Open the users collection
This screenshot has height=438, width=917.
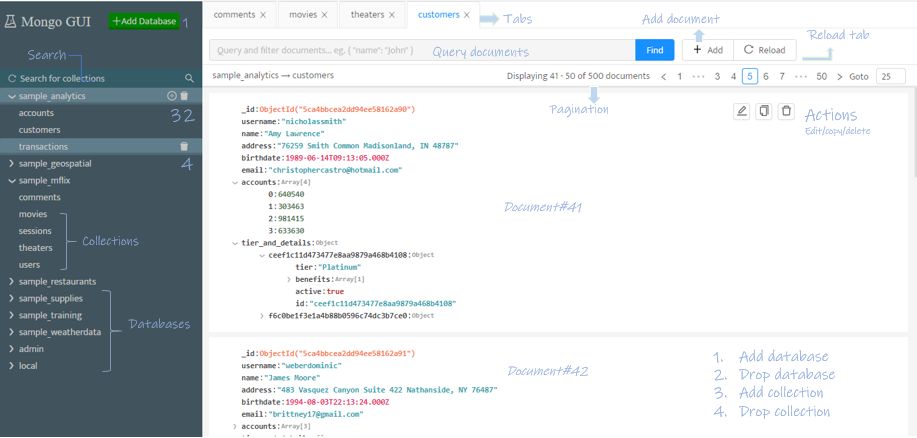coord(29,265)
